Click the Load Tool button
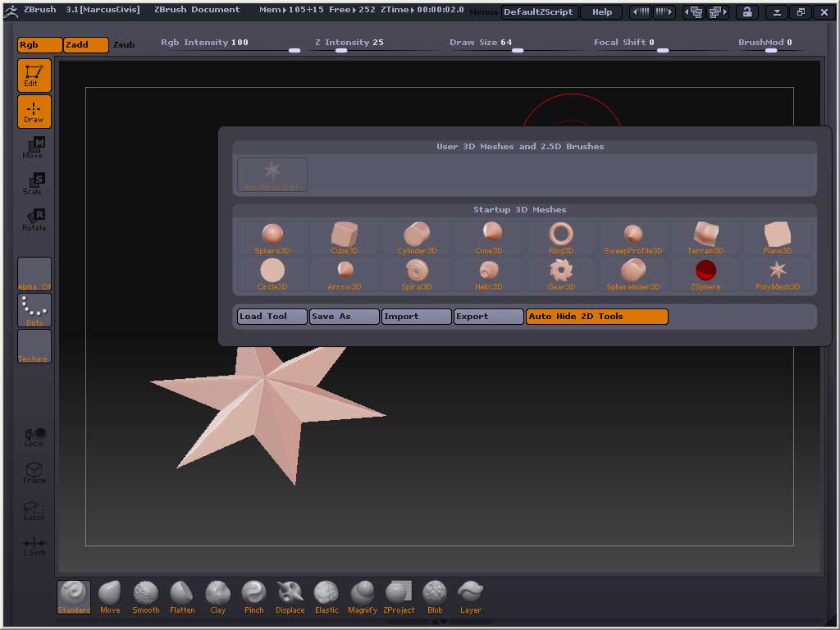 click(272, 317)
